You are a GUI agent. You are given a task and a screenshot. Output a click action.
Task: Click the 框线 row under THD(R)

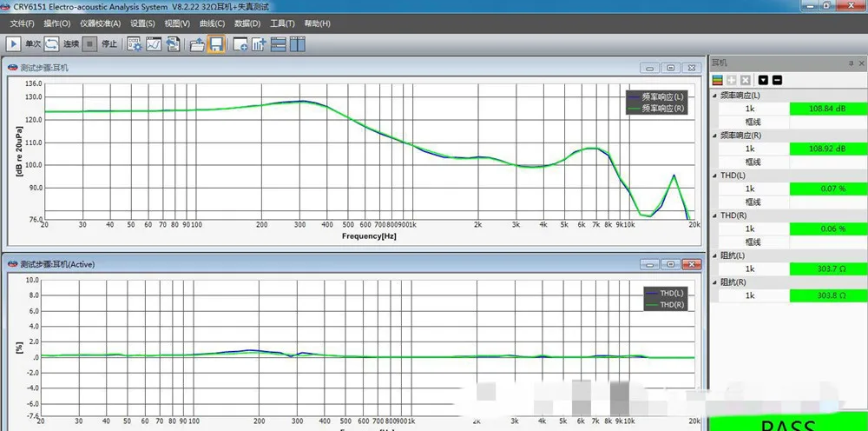click(792, 242)
